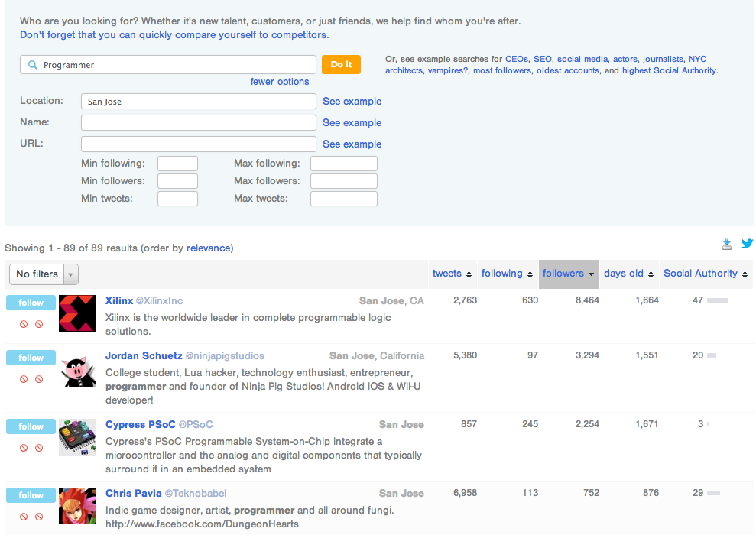The width and height of the screenshot is (756, 535).
Task: Open most followers example search
Action: click(502, 70)
